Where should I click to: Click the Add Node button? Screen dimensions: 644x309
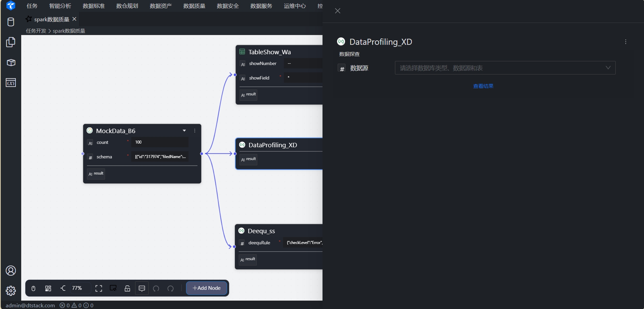[207, 288]
